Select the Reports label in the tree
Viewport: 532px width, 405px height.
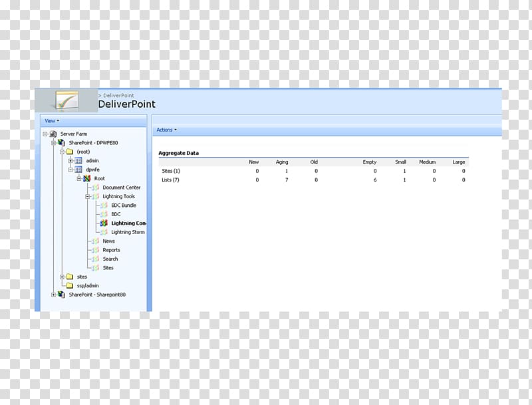[x=111, y=250]
